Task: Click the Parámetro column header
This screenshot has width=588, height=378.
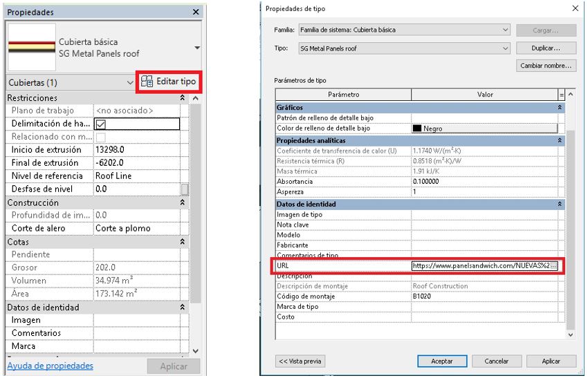Action: [x=343, y=95]
